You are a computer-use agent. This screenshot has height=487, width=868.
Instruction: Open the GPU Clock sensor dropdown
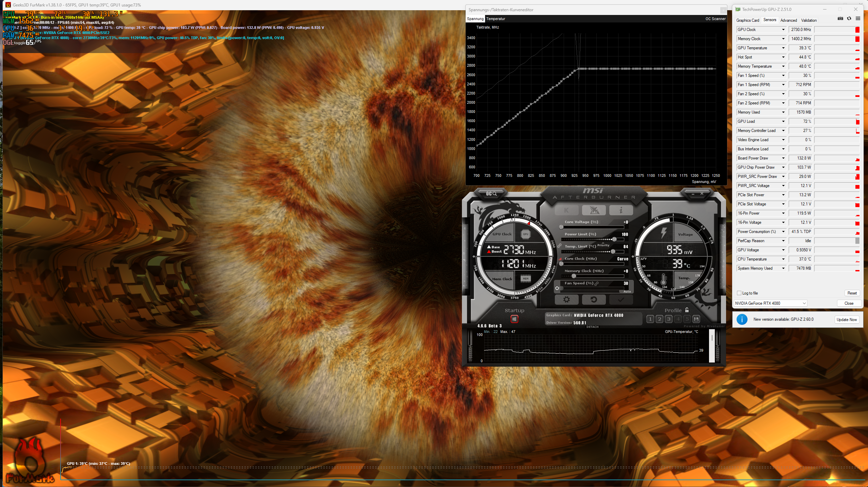783,30
